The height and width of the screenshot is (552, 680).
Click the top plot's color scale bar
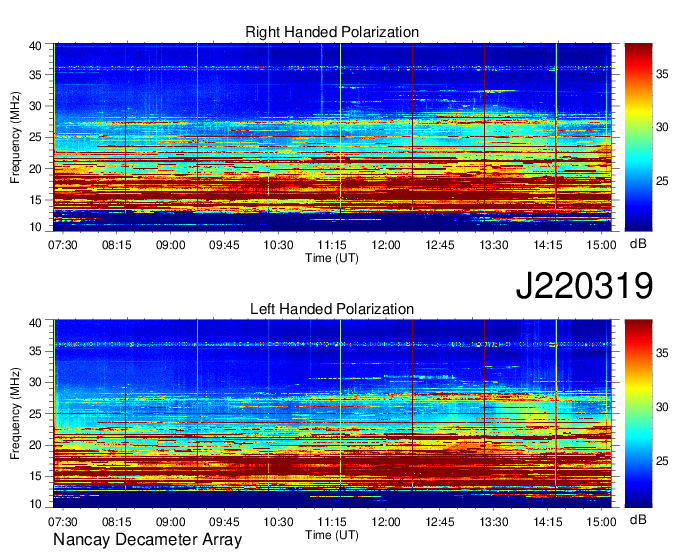coord(638,137)
